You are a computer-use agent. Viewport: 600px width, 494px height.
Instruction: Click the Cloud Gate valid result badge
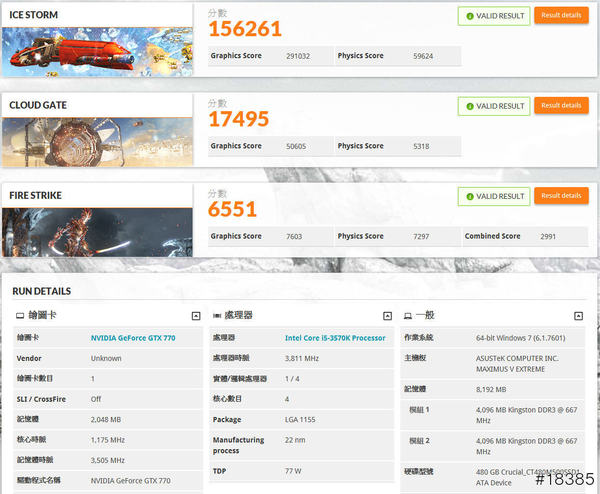click(494, 106)
